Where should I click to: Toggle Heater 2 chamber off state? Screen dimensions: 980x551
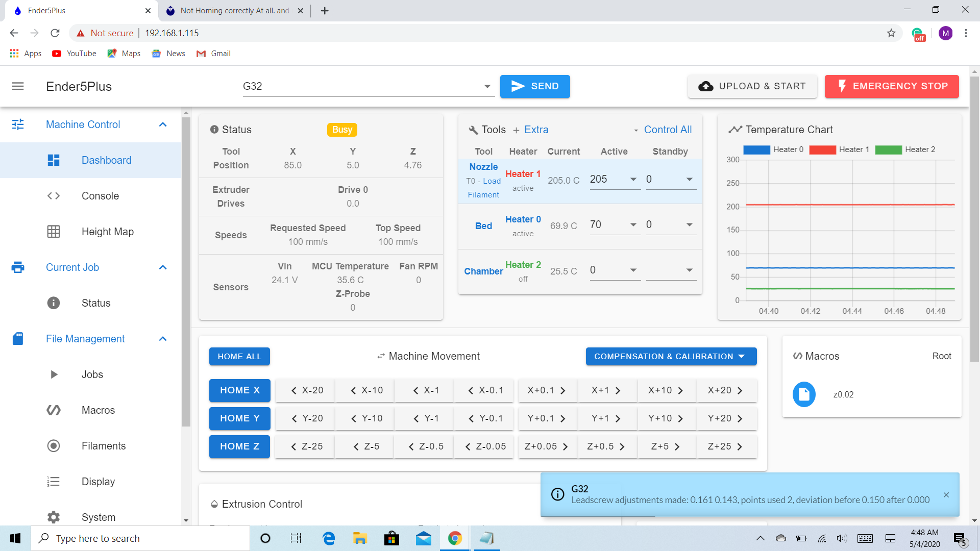[x=523, y=265]
